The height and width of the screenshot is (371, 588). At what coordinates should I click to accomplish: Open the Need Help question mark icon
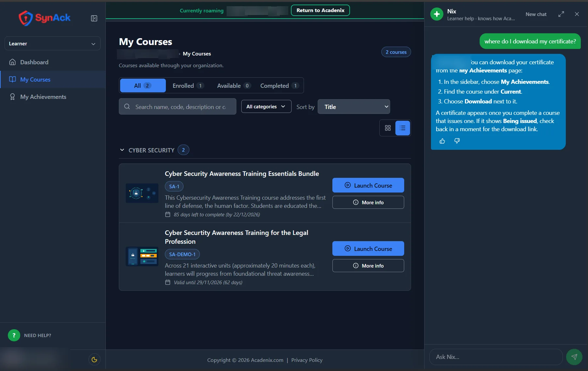point(14,335)
